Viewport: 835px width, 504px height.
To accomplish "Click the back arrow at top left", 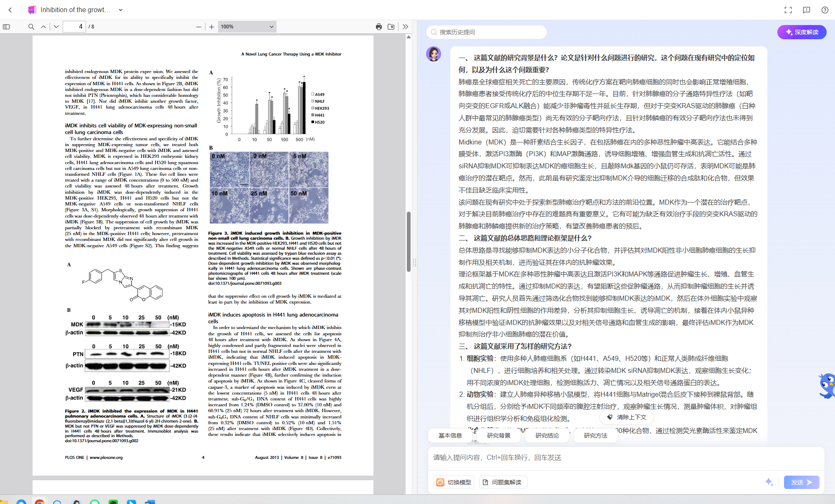I will (x=10, y=10).
